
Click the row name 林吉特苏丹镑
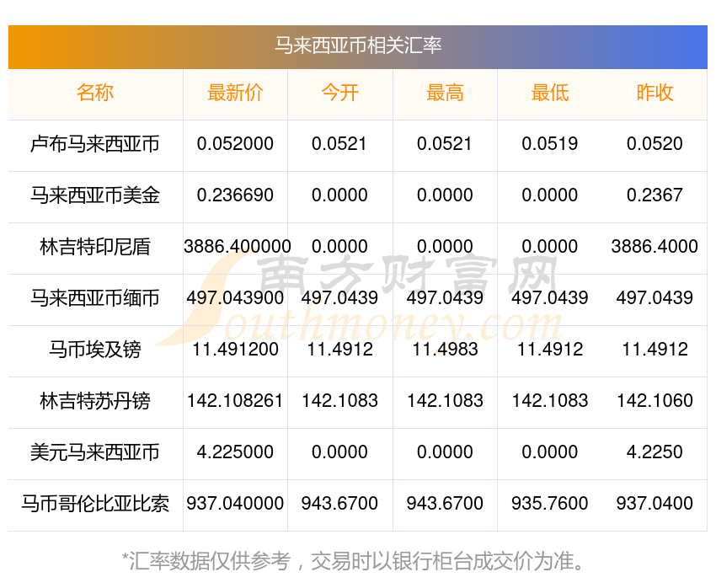point(95,401)
